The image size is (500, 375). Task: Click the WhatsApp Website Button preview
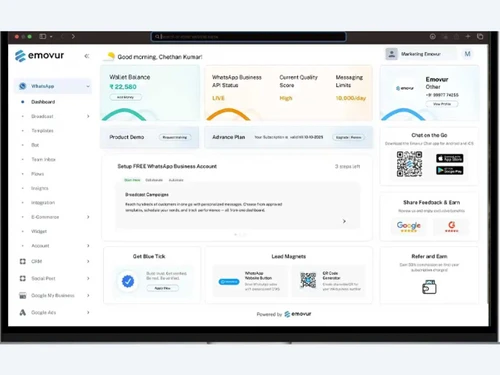229,282
